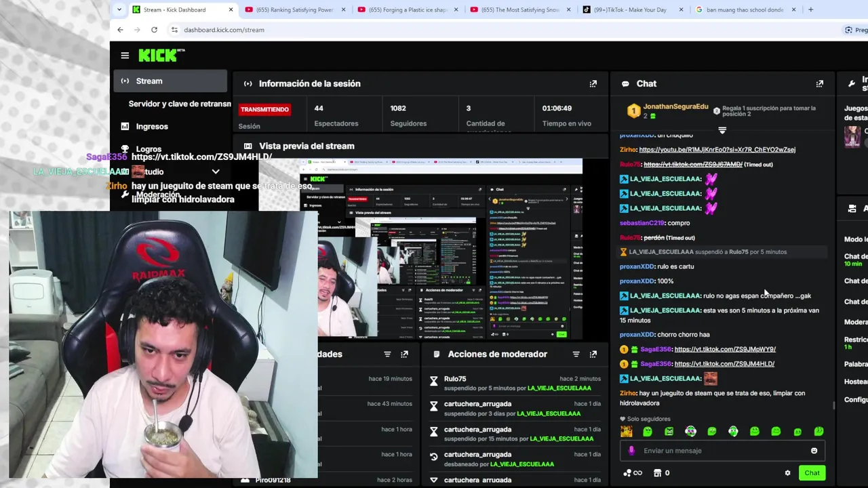Insert the flame emote from quick emotes
Image resolution: width=868 pixels, height=488 pixels.
[627, 431]
